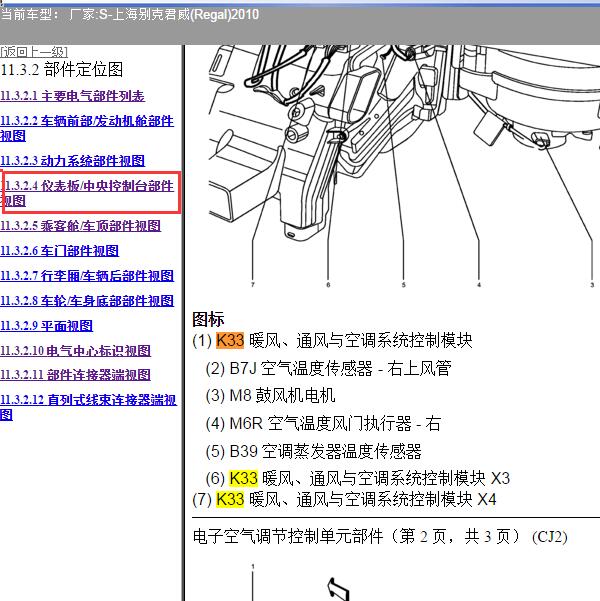Open 11.3.2.6 车门部件视图 link
Image resolution: width=600 pixels, height=601 pixels.
59,251
